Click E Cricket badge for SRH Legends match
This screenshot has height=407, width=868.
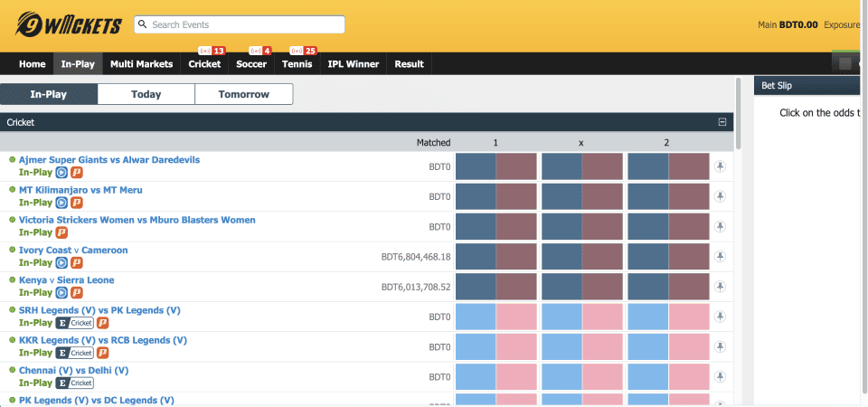pyautogui.click(x=75, y=323)
